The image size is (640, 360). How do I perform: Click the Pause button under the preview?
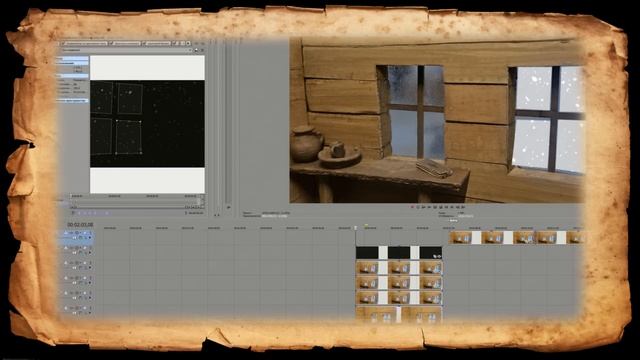click(435, 207)
